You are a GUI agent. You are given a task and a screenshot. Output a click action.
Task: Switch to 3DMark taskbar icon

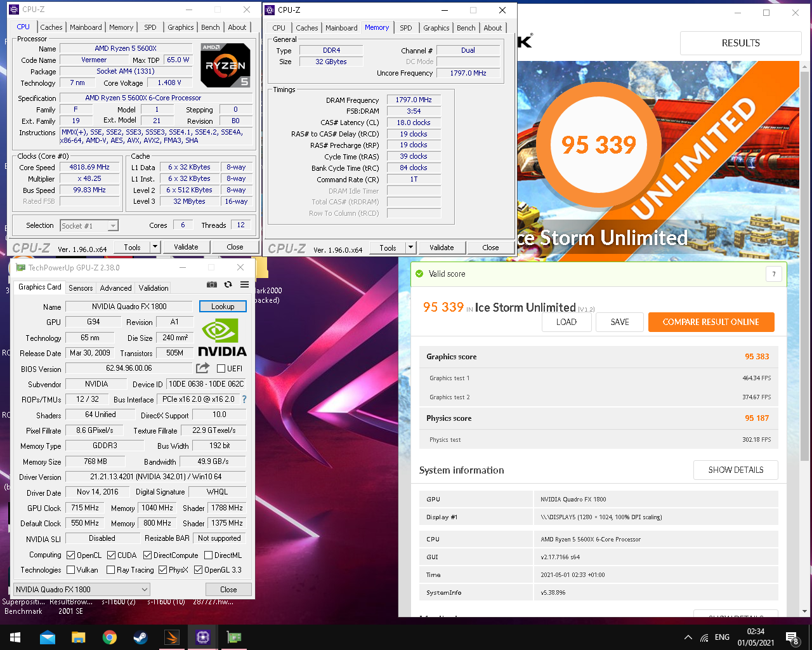[x=172, y=637]
